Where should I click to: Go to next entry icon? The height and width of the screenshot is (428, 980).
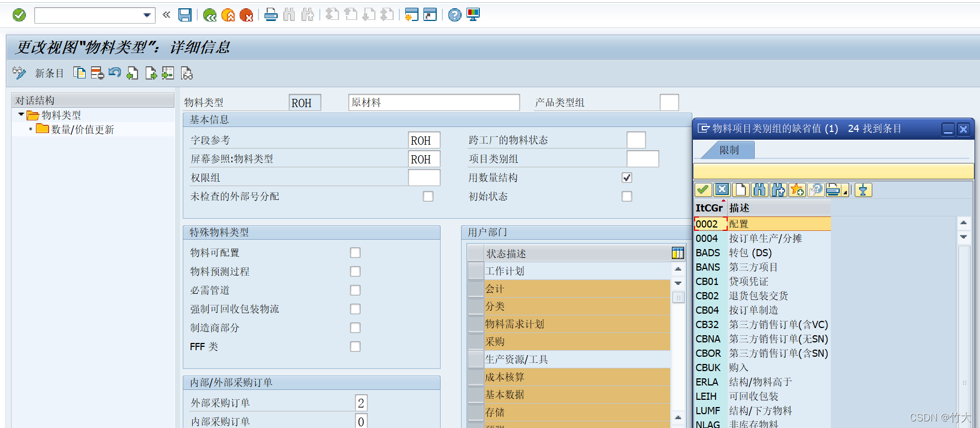(x=151, y=73)
